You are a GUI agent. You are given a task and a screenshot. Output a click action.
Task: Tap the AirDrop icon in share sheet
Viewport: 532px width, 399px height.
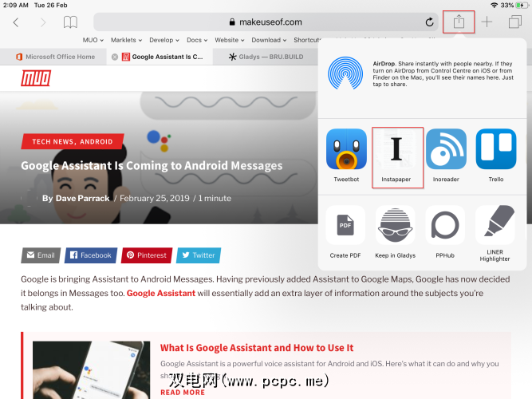click(345, 73)
